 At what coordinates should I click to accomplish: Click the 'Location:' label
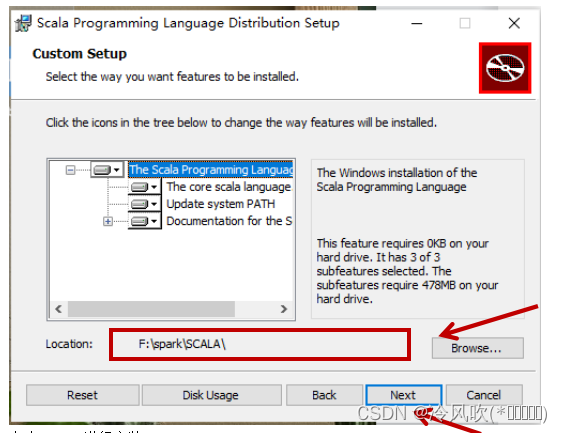[x=69, y=344]
